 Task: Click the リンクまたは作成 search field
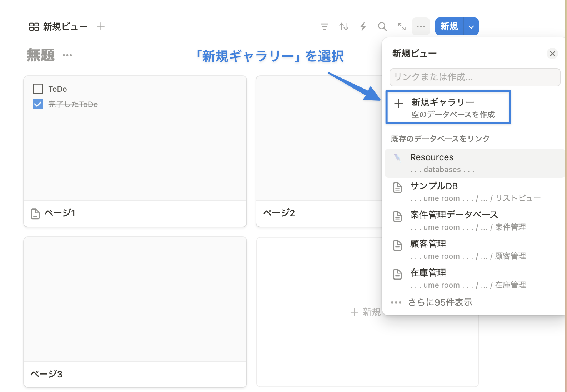475,77
